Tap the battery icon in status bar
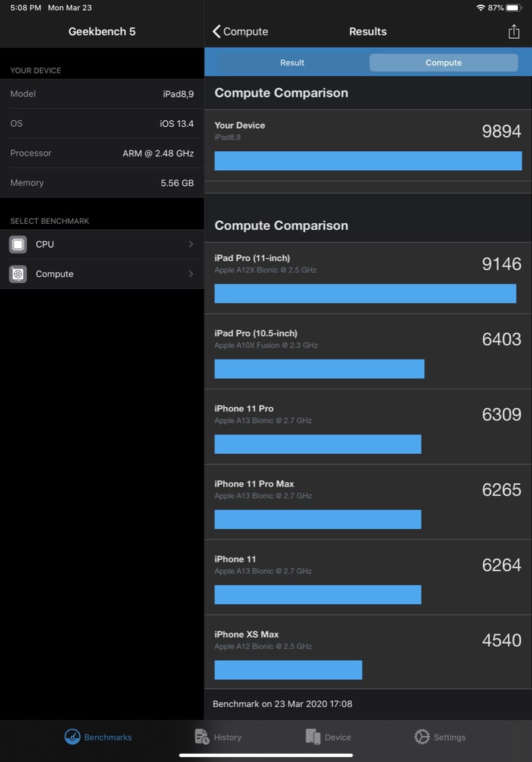This screenshot has width=532, height=762. (x=514, y=8)
